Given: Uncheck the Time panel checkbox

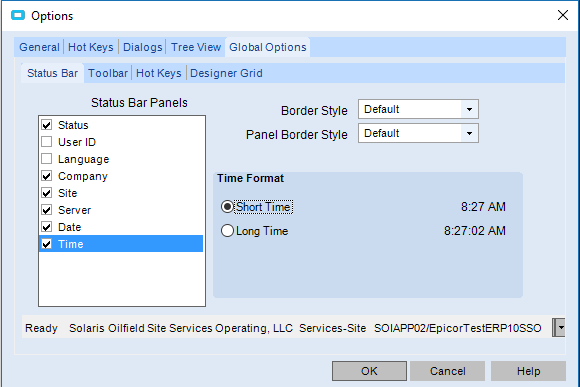Looking at the screenshot, I should tap(47, 244).
